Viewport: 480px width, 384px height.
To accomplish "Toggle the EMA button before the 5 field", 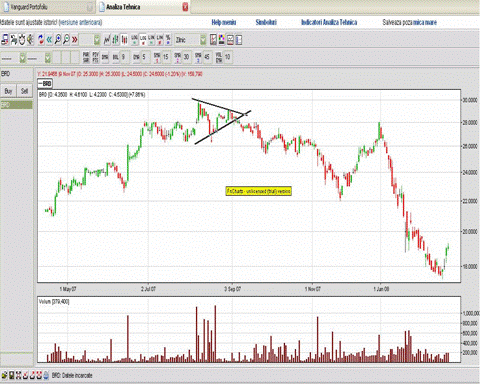I will point(136,57).
